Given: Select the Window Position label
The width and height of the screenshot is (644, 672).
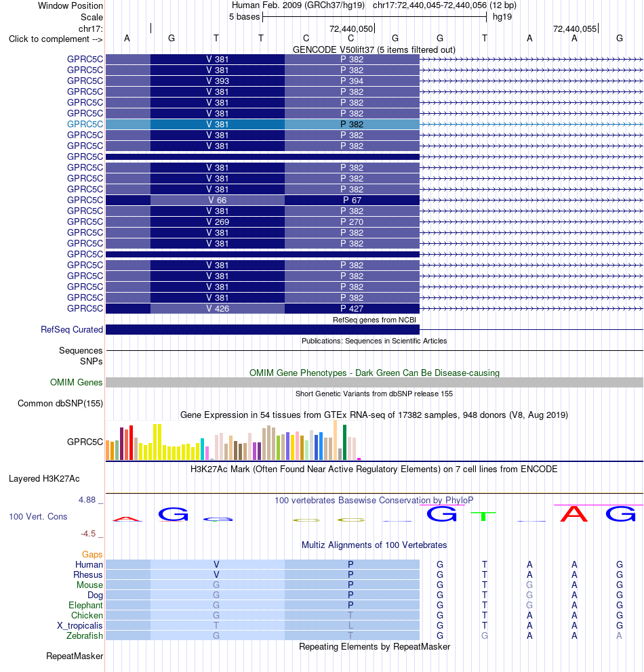Looking at the screenshot, I should [x=71, y=5].
